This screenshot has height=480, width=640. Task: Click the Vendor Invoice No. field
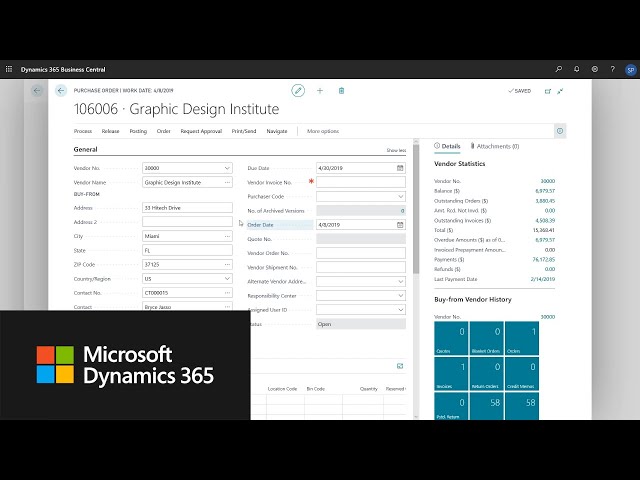point(360,183)
